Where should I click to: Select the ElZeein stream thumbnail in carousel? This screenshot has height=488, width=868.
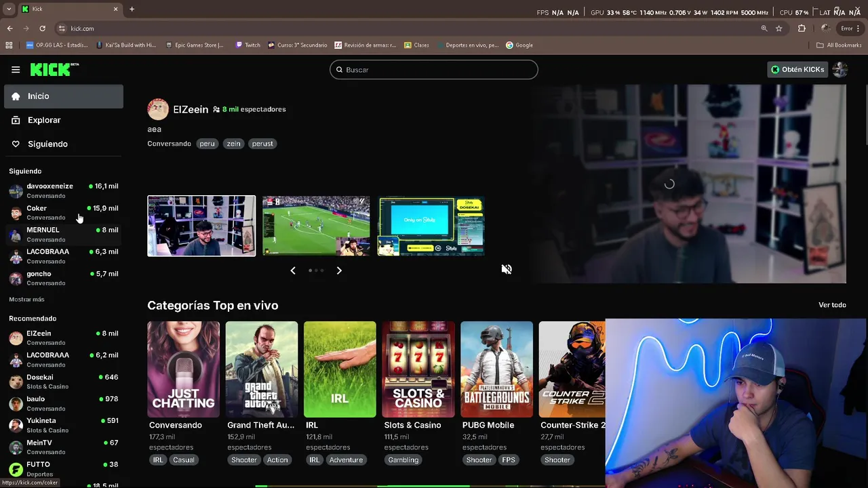201,226
